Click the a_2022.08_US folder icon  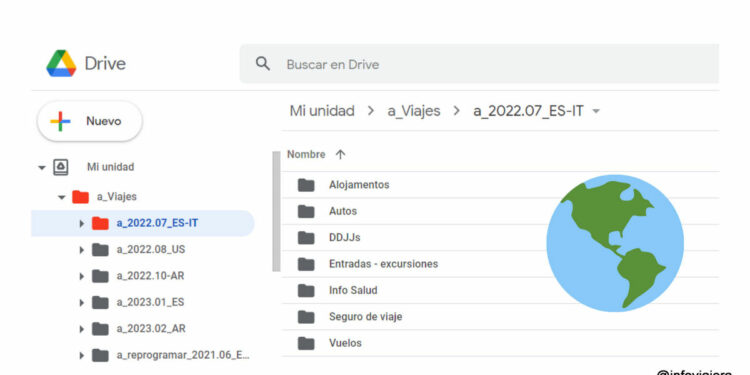point(100,249)
